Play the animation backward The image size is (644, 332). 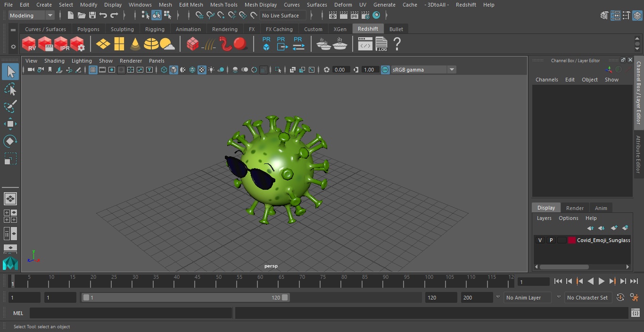click(591, 281)
